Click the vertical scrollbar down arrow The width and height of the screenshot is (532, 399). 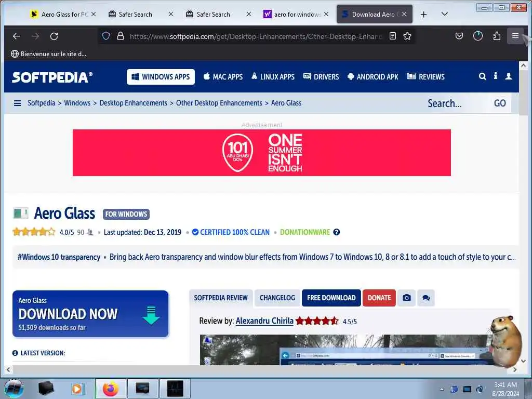click(523, 361)
